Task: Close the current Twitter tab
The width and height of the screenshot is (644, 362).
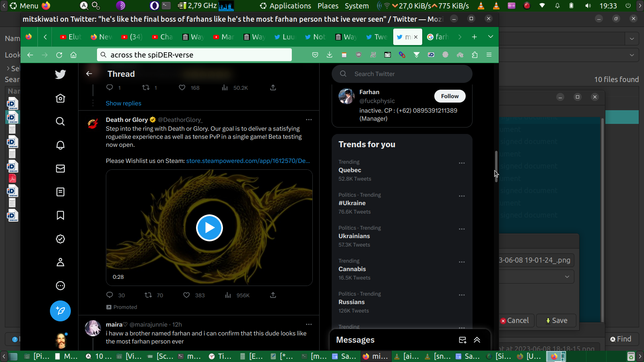Action: pos(416,37)
